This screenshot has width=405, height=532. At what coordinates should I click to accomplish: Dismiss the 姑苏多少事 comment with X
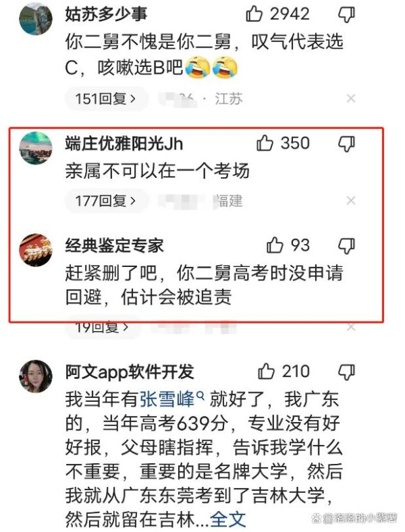[x=351, y=98]
